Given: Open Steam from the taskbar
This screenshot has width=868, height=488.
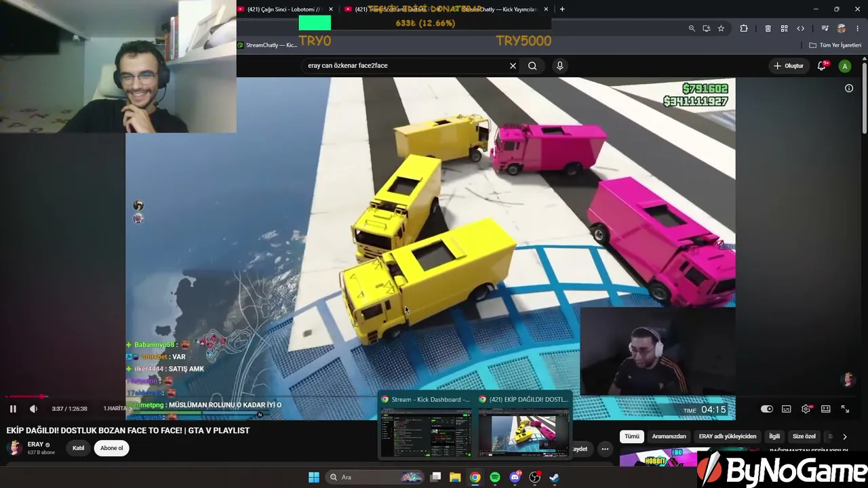Looking at the screenshot, I should click(554, 477).
